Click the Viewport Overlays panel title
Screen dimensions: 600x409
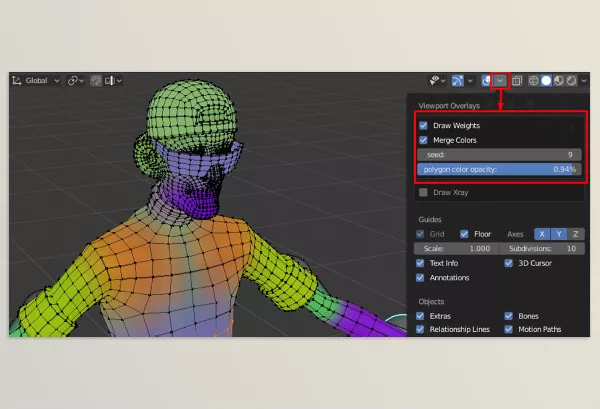(x=449, y=106)
